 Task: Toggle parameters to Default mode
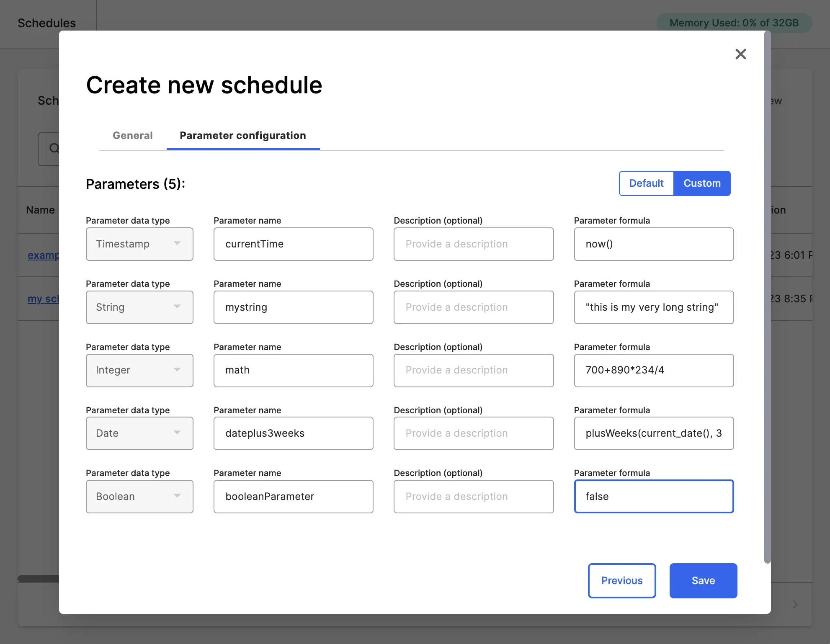pos(646,183)
